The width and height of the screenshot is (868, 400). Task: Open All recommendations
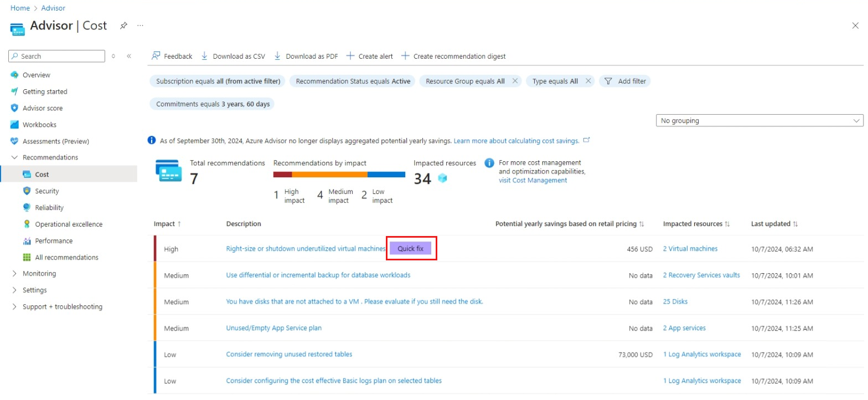[66, 257]
